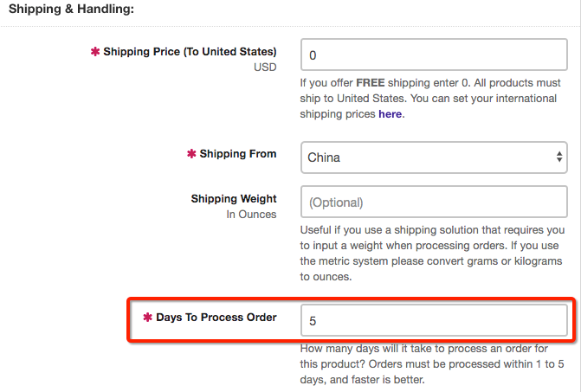Open the international shipping prices "here" link
This screenshot has width=581, height=392.
390,114
